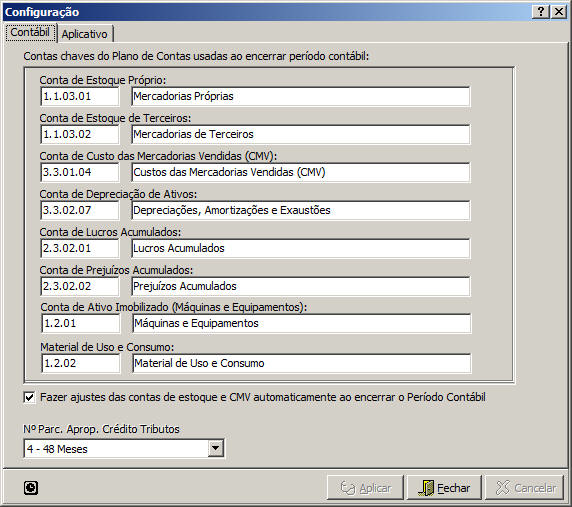Click the 3.3.01.04 account code field
Viewport: 572px width, 507px height.
coord(80,172)
